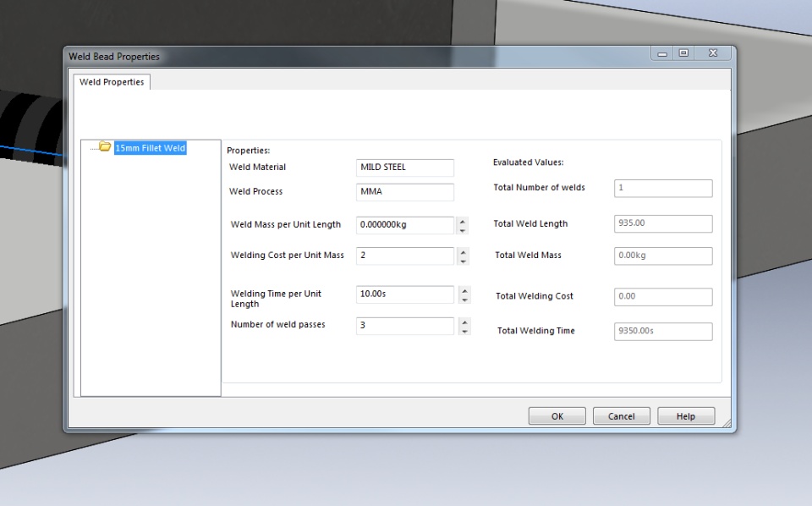The height and width of the screenshot is (506, 812).
Task: Decrease Welding Time per Unit Length value
Action: pos(464,300)
